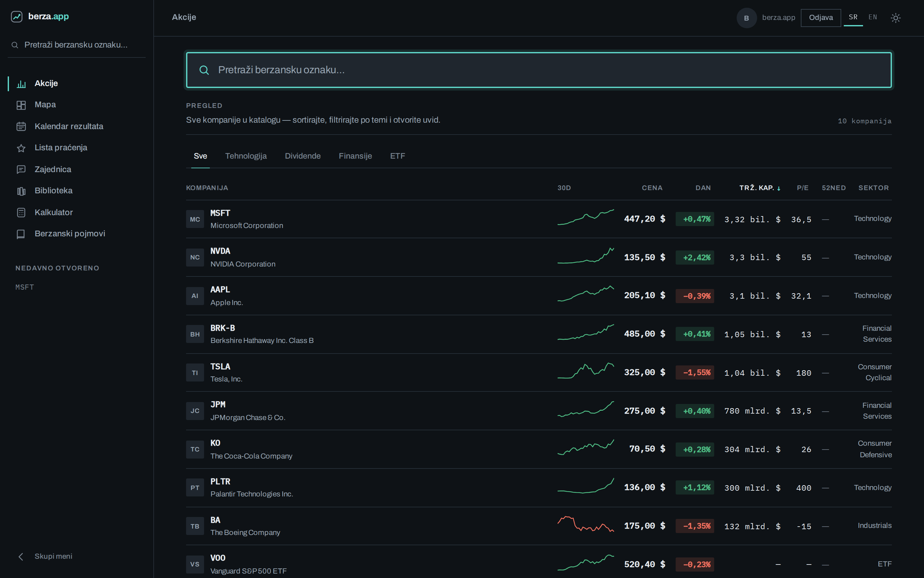This screenshot has height=578, width=924.
Task: Click the TI avatar for Tesla
Action: (195, 373)
